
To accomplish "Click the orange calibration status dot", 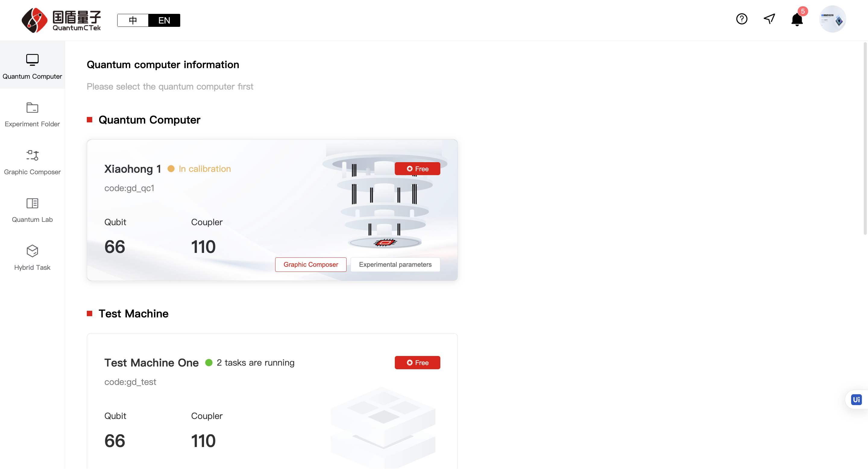I will click(171, 169).
